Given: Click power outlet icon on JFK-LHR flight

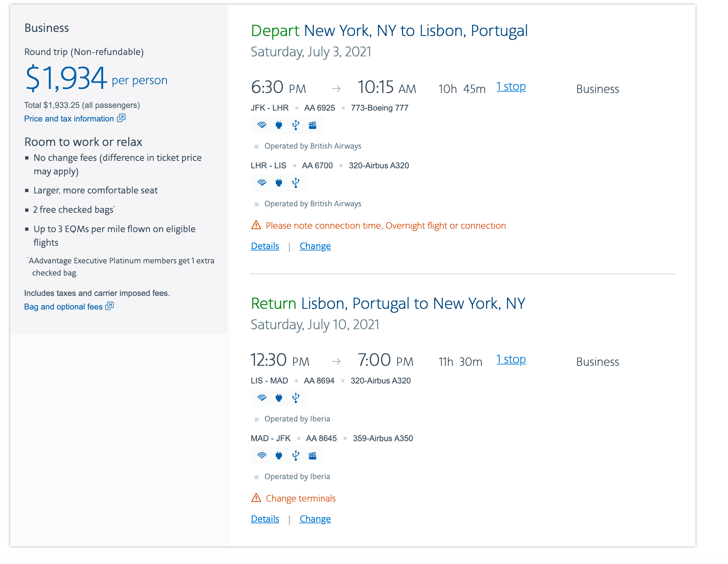Looking at the screenshot, I should click(x=279, y=125).
